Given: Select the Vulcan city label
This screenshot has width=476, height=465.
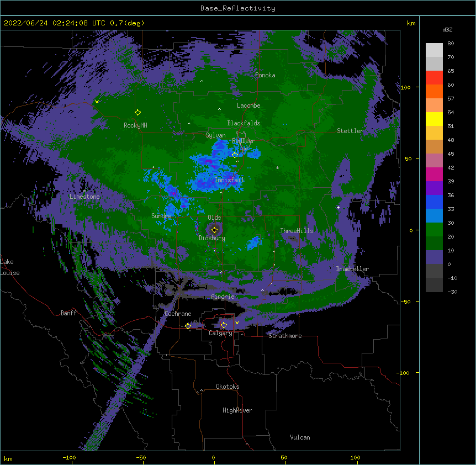Looking at the screenshot, I should pyautogui.click(x=300, y=437).
